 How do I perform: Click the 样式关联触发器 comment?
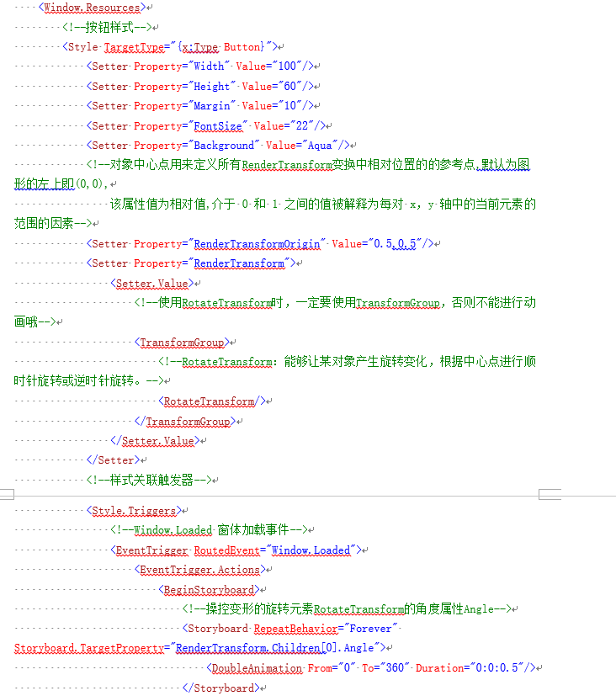149,480
